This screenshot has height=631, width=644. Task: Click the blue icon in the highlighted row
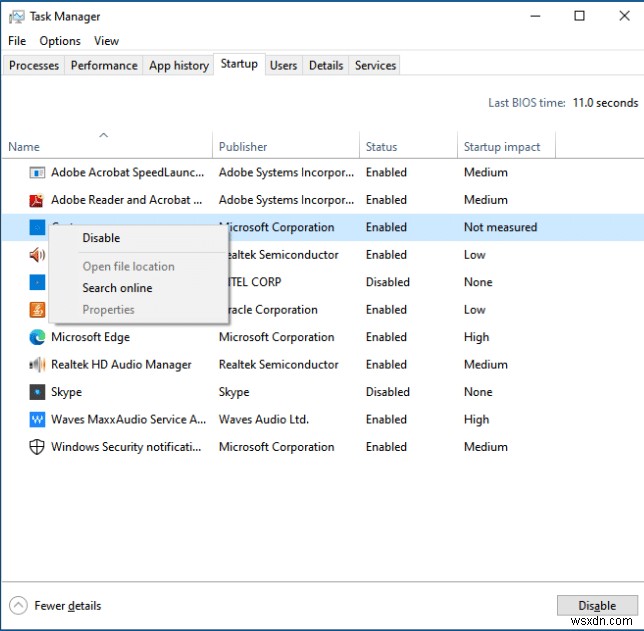coord(37,227)
